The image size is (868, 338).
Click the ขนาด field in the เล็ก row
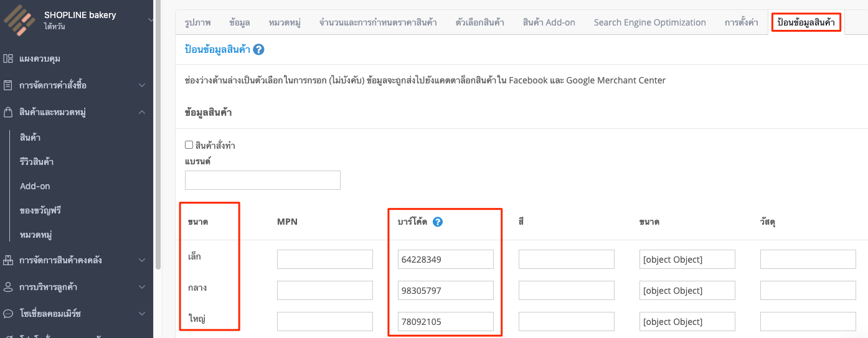click(687, 260)
